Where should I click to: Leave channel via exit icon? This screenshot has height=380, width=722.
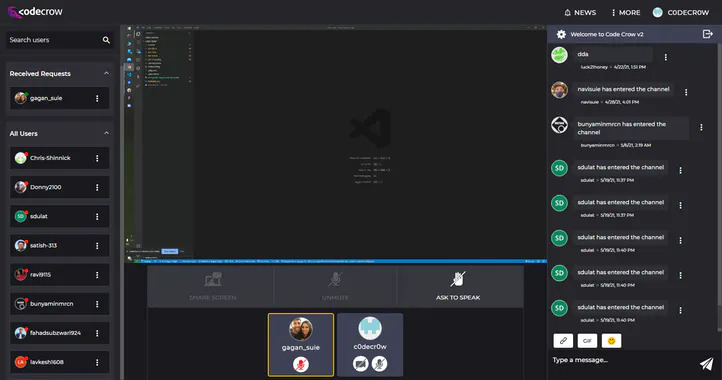pos(708,34)
